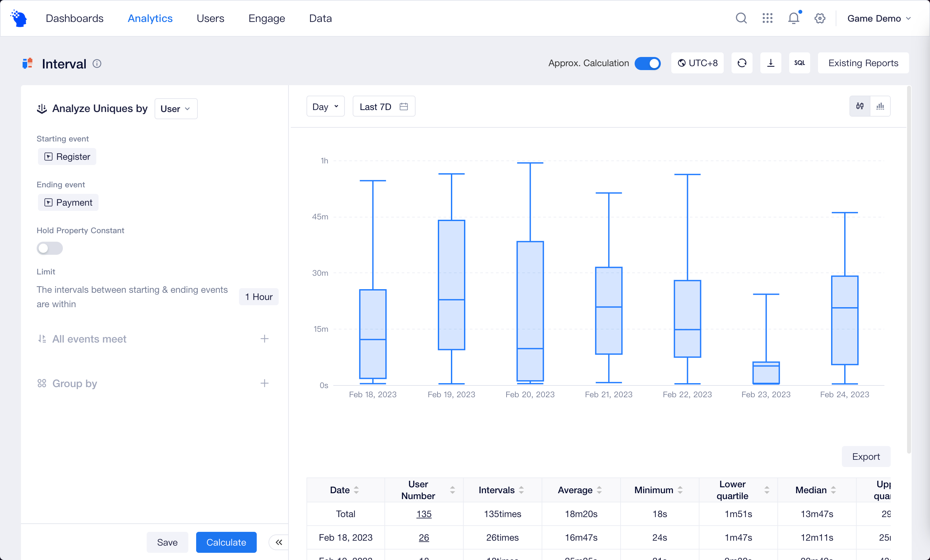
Task: Add a Group by condition with plus icon
Action: 265,383
